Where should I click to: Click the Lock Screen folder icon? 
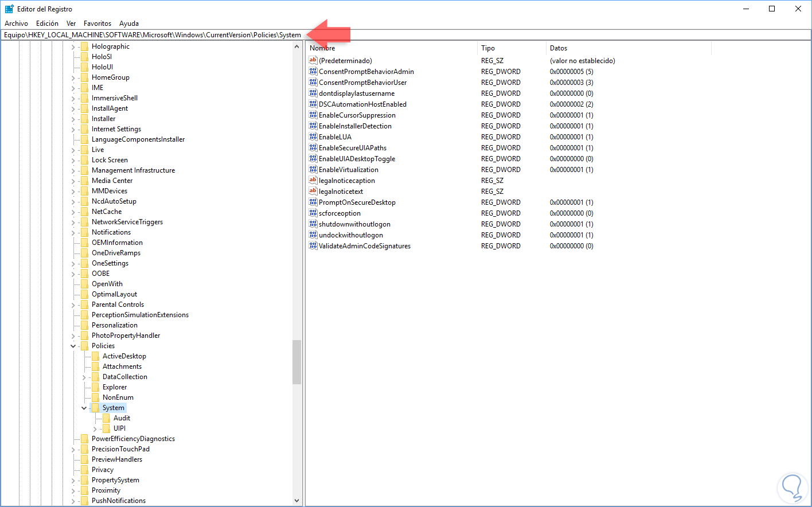(x=84, y=160)
